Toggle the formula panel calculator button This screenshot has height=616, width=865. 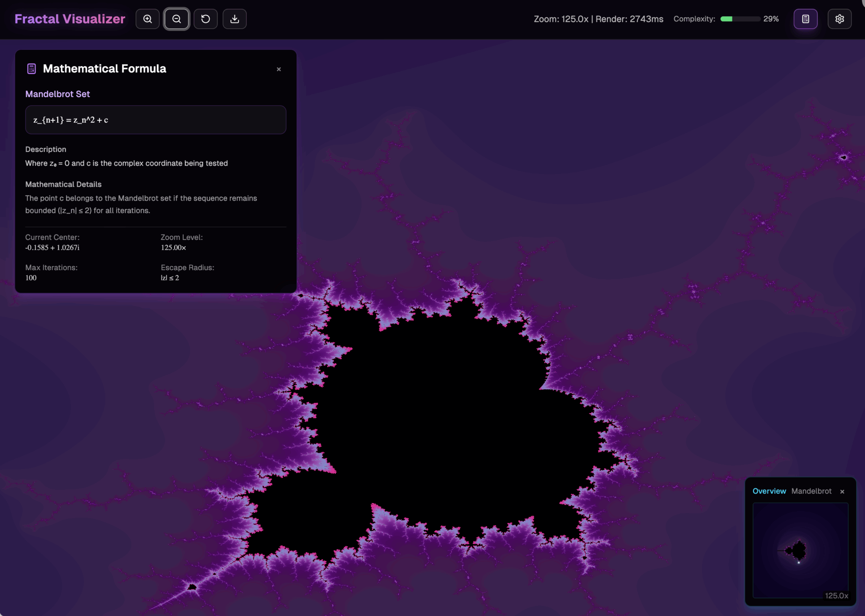tap(805, 19)
